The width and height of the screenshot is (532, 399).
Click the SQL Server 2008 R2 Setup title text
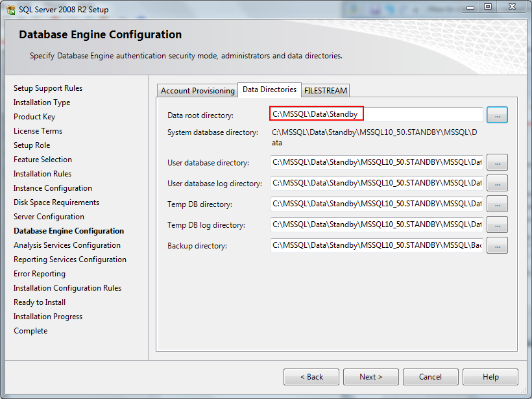pyautogui.click(x=64, y=10)
